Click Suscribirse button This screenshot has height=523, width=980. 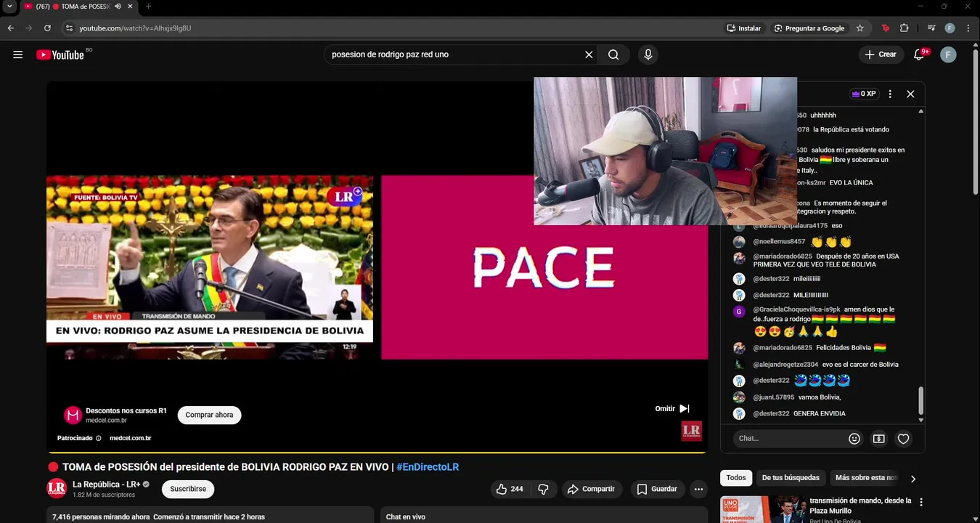click(188, 489)
